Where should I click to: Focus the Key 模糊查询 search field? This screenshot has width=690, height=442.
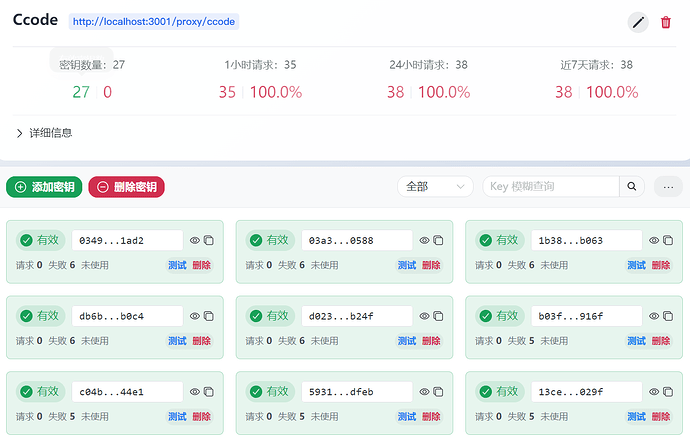[551, 187]
